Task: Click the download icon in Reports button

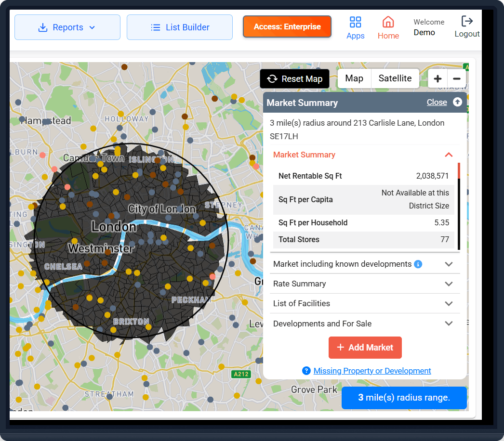Action: coord(43,27)
